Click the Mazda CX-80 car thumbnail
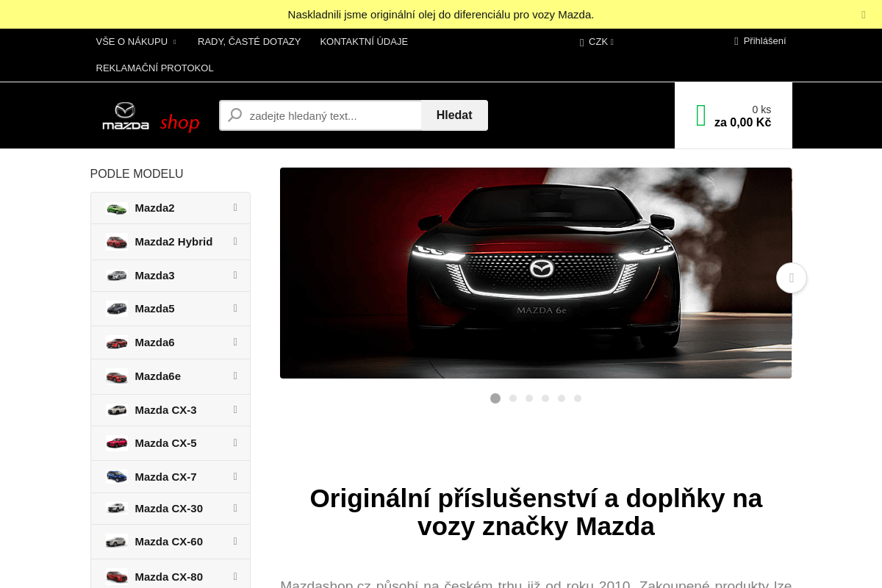This screenshot has width=882, height=588. 116,577
